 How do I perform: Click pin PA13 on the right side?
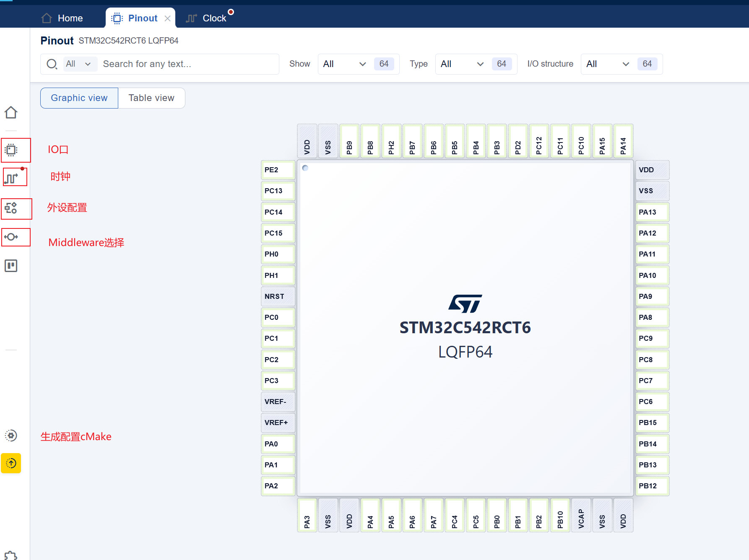653,212
